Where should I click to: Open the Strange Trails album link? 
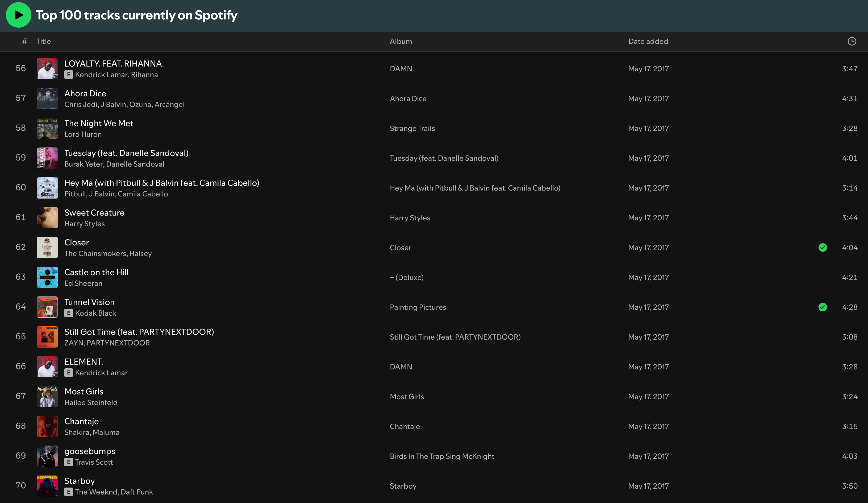(412, 128)
